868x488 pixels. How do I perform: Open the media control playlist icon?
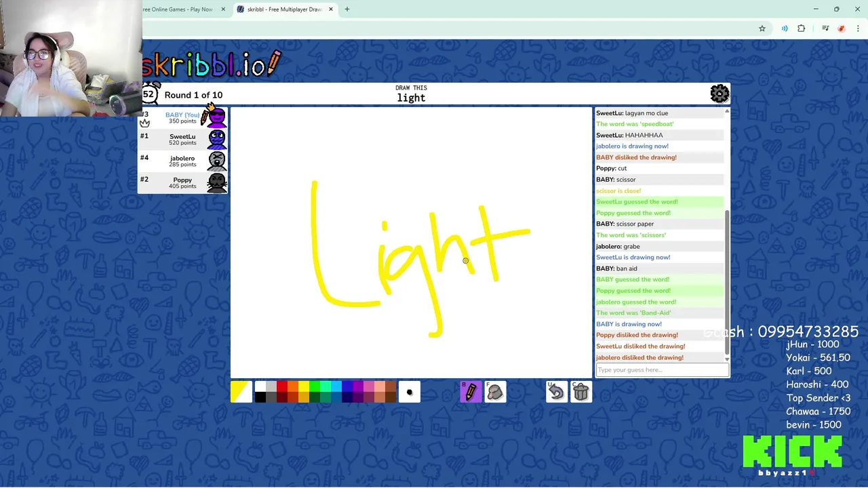[825, 28]
